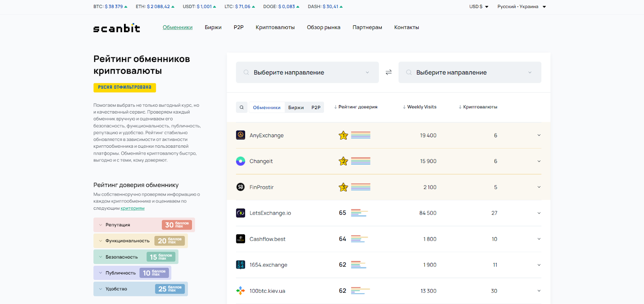Open the критериям link
Viewport: 644px width, 304px height.
(x=132, y=208)
